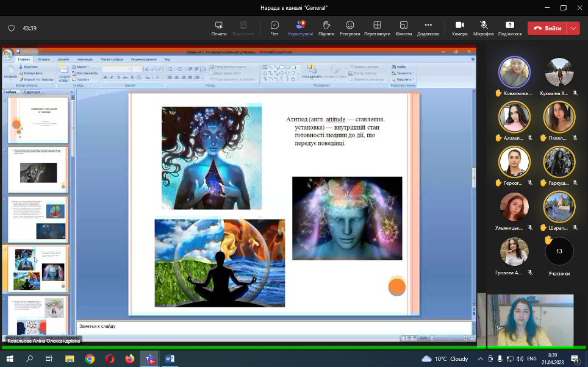Open the 13 Учасники overflow participants tile
588x367 pixels.
tap(559, 252)
